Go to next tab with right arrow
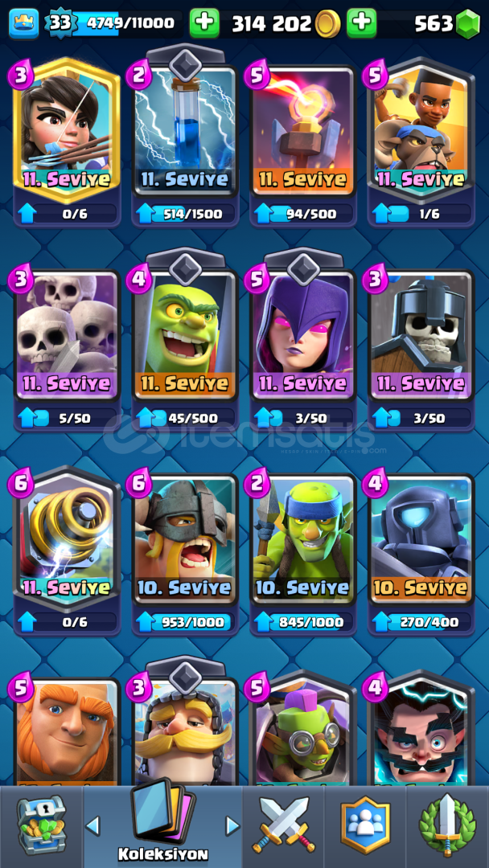This screenshot has width=489, height=868. (232, 826)
